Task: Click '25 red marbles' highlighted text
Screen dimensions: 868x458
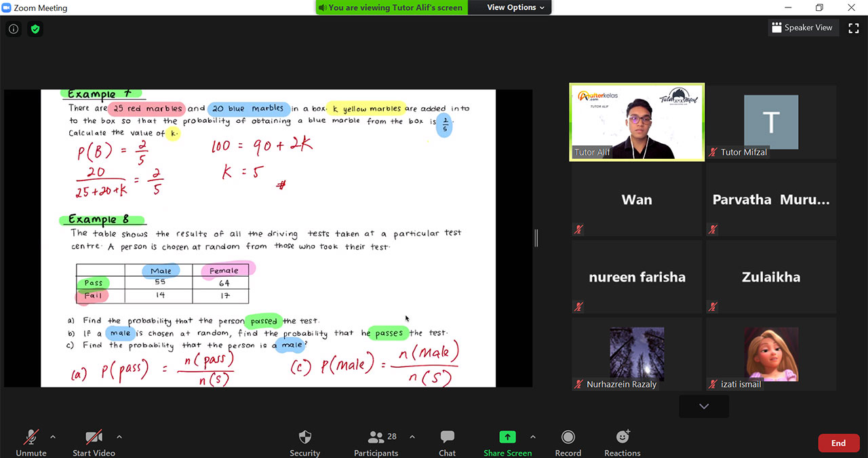Action: (147, 109)
